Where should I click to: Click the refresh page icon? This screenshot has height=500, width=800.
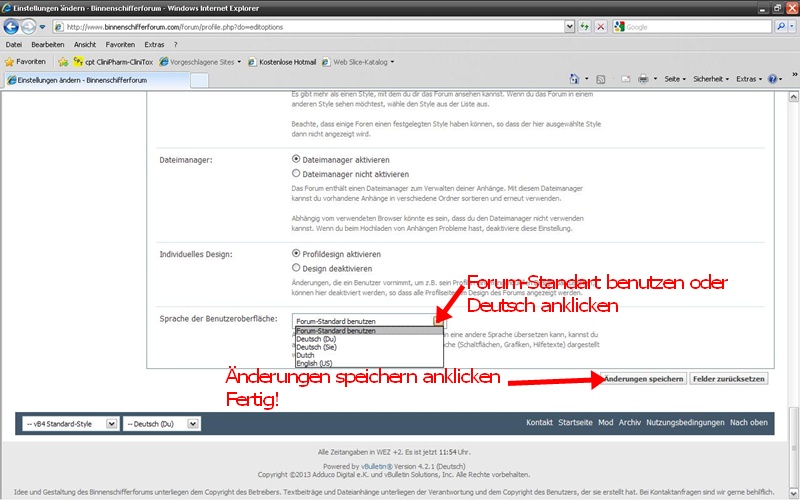[584, 27]
